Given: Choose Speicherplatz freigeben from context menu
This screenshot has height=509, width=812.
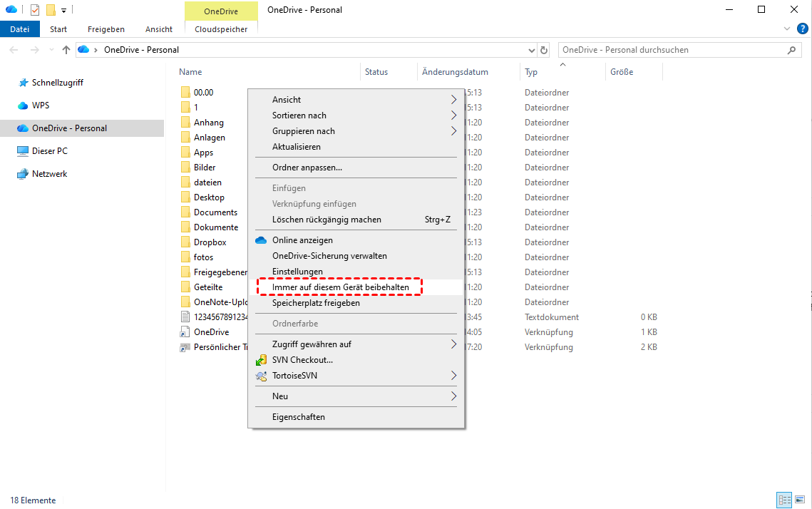Looking at the screenshot, I should pos(316,303).
